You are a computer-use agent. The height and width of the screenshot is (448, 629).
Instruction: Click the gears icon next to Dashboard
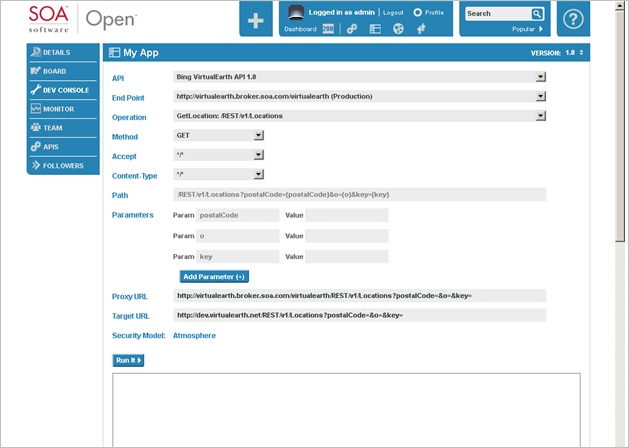(352, 29)
